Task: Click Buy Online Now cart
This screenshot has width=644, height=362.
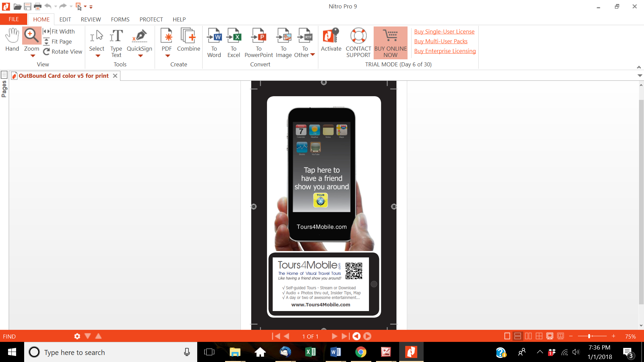Action: (x=390, y=43)
